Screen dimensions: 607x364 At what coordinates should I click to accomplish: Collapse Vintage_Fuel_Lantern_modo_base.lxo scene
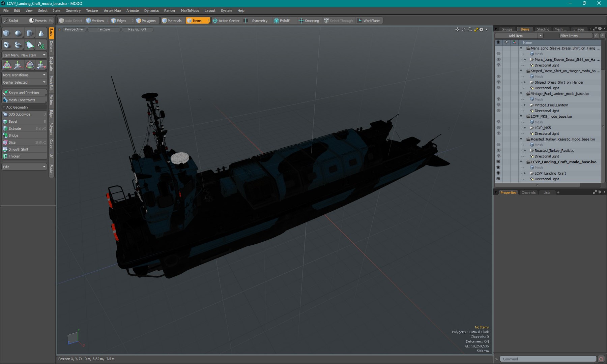click(521, 94)
